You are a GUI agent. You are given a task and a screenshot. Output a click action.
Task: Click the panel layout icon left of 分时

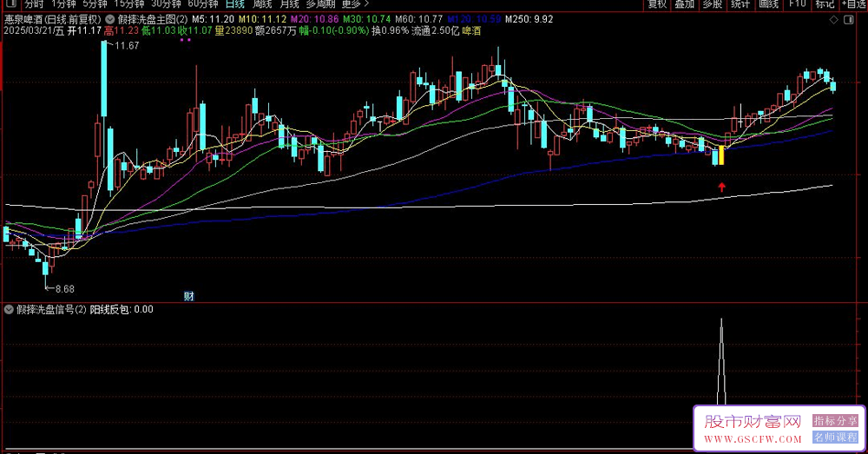[11, 3]
